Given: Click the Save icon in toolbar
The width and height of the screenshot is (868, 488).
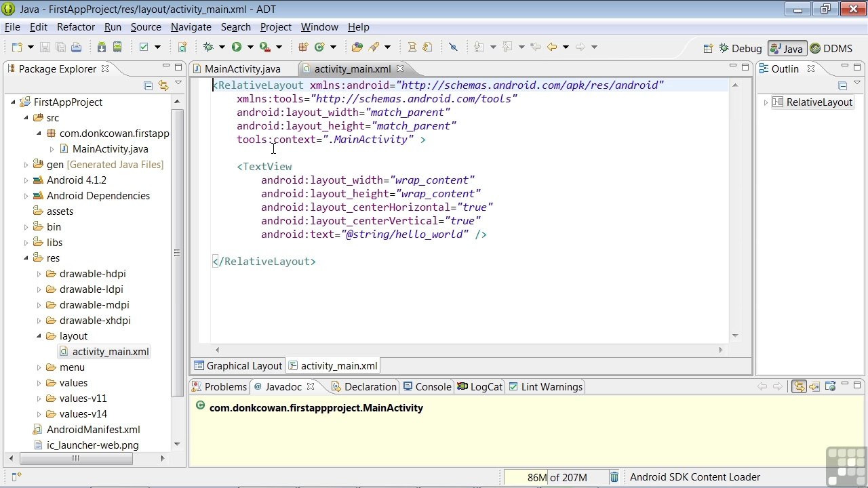Looking at the screenshot, I should coord(45,47).
